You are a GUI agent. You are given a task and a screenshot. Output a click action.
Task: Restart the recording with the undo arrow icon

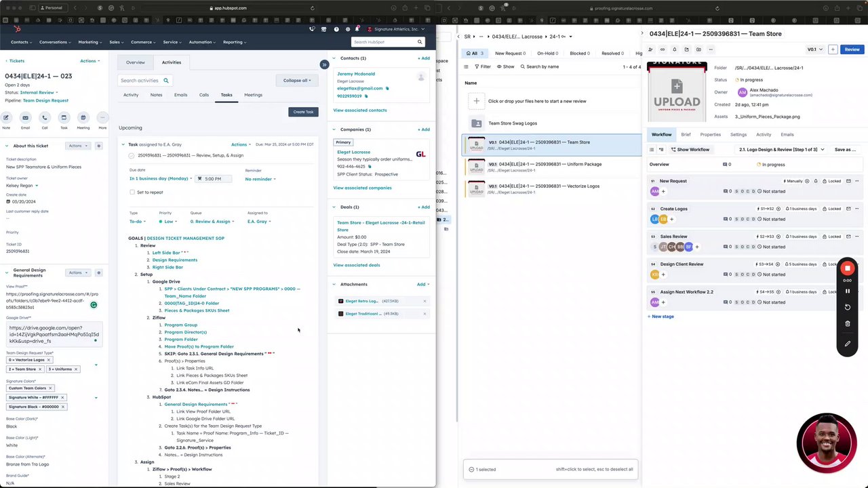click(847, 307)
